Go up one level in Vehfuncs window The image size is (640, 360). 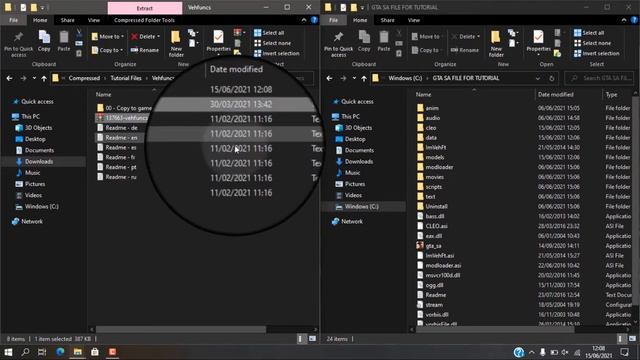click(44, 78)
